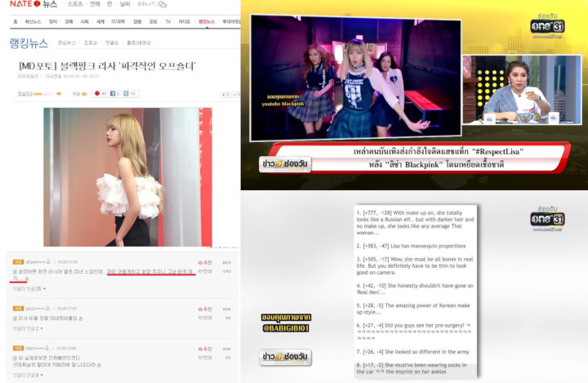Open the 날씨 link in top header
Screen dimensions: 588x383
[x=125, y=4]
